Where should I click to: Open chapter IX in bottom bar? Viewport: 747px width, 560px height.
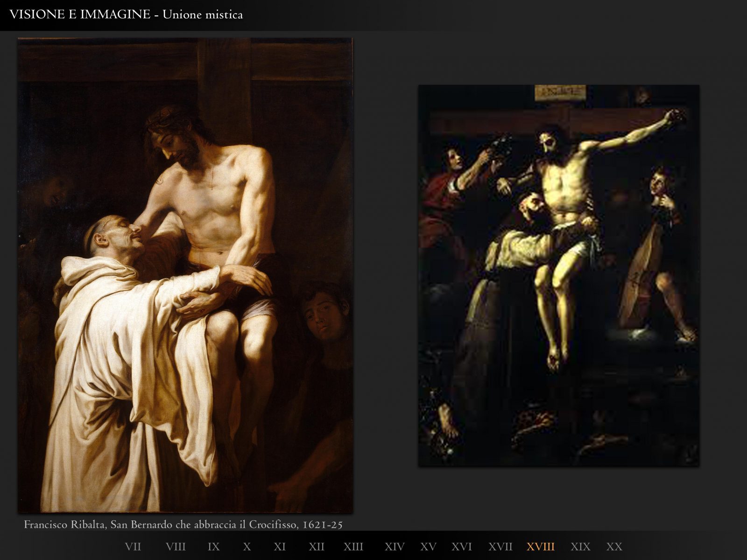pyautogui.click(x=213, y=546)
